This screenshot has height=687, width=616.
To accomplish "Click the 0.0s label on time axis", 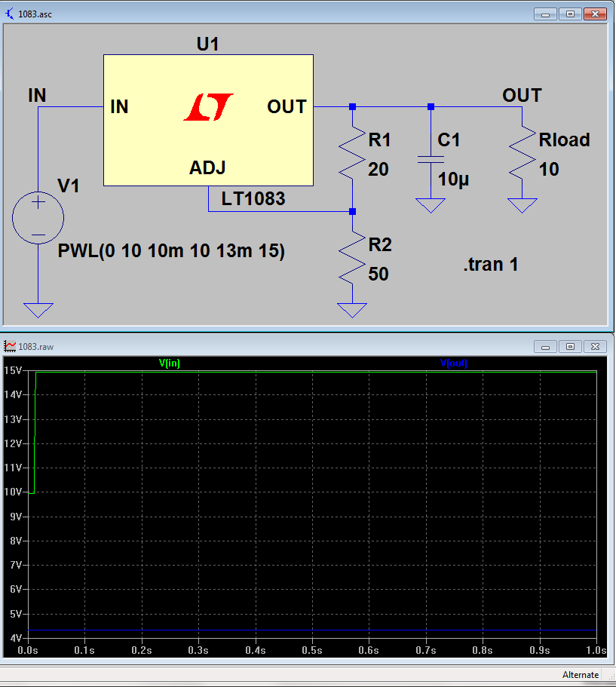I will [28, 650].
